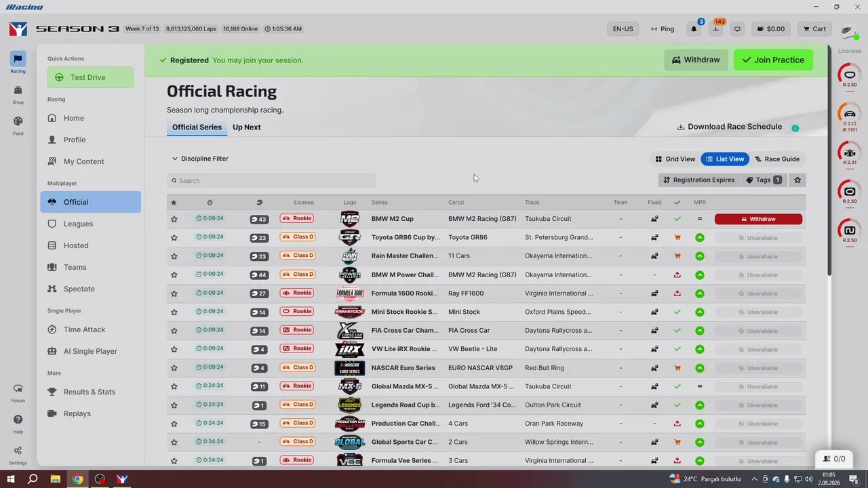Click the Join Practice button
The height and width of the screenshot is (488, 868).
[x=773, y=60]
